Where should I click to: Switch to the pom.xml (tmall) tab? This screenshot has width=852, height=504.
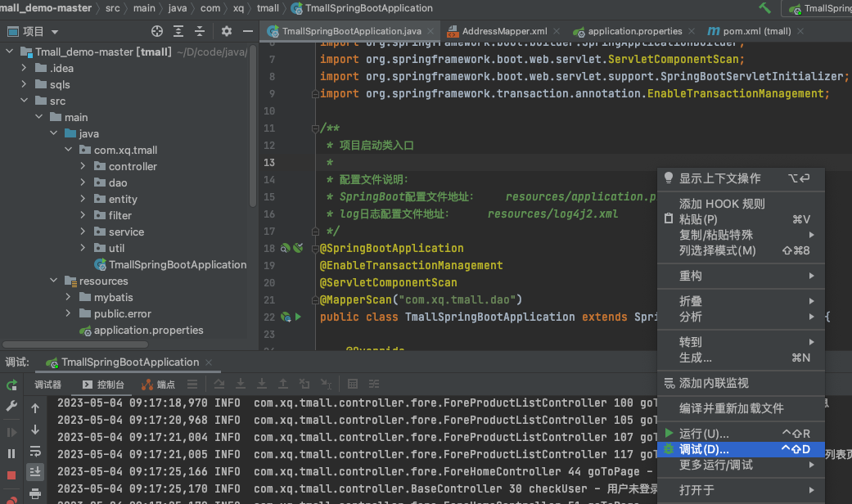tap(756, 31)
